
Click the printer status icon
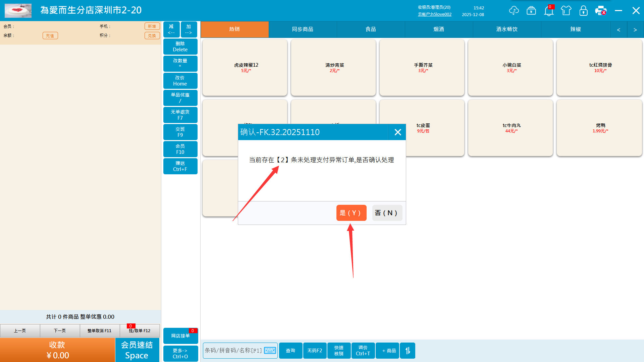600,11
